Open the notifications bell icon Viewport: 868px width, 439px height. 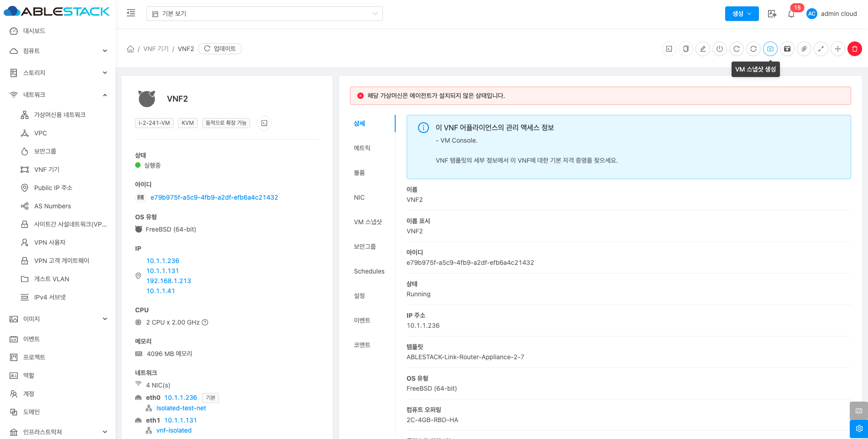coord(791,14)
